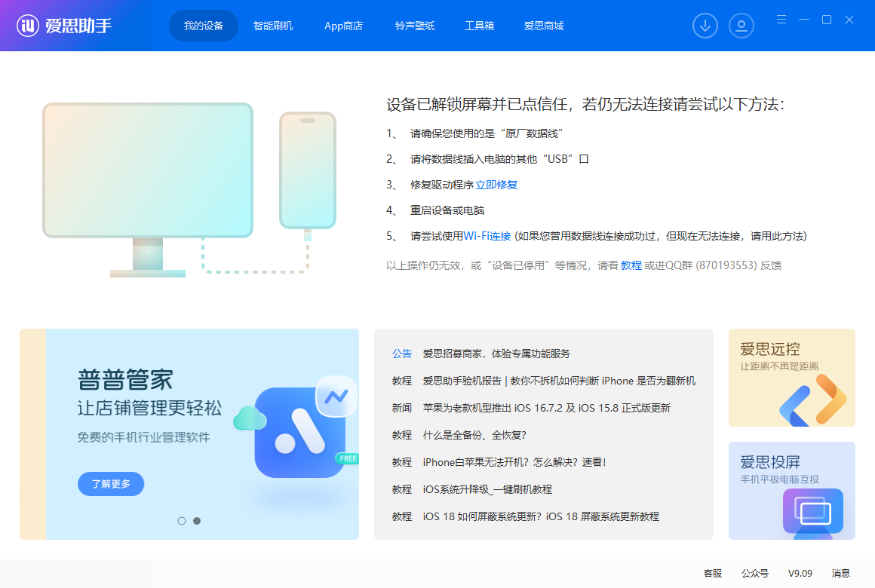Open the download management icon

(x=705, y=25)
